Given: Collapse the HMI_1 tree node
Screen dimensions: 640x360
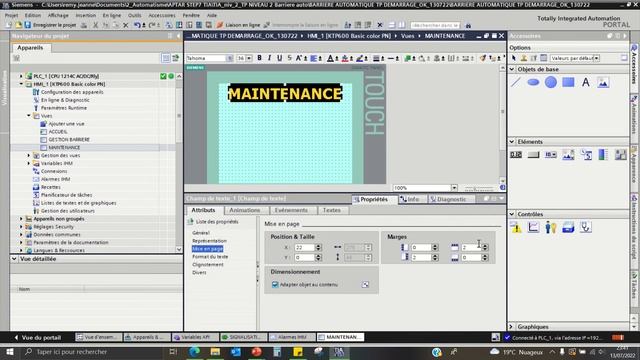Looking at the screenshot, I should pyautogui.click(x=21, y=84).
